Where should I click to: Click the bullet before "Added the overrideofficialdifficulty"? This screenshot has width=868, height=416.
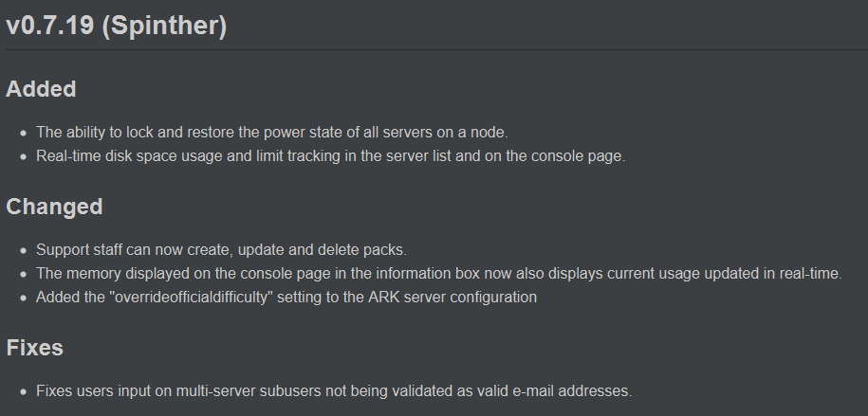point(23,298)
